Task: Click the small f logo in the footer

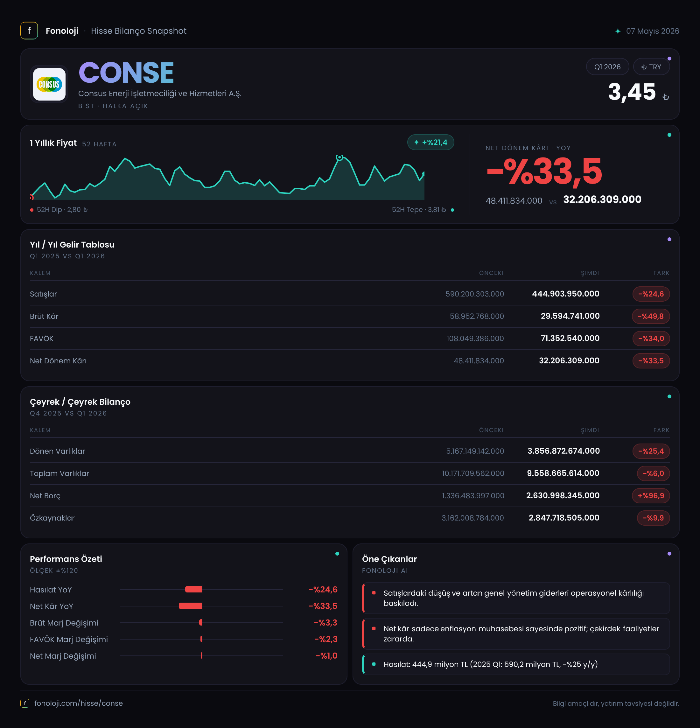Action: click(x=25, y=703)
